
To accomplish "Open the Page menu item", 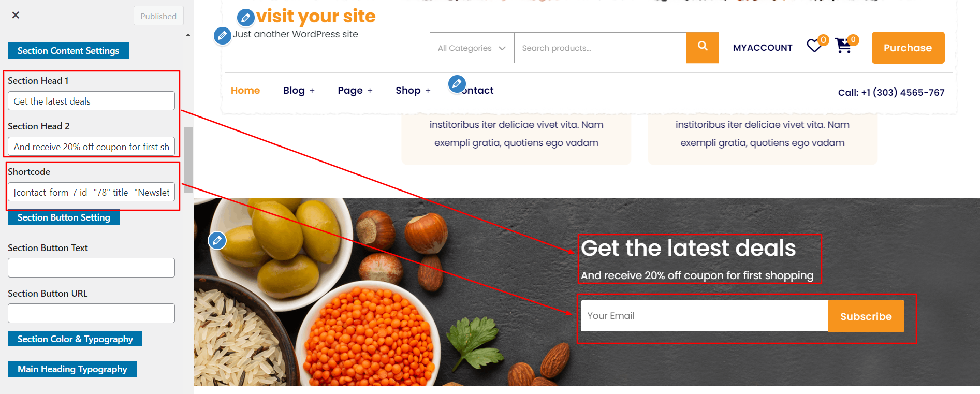I will click(x=355, y=90).
